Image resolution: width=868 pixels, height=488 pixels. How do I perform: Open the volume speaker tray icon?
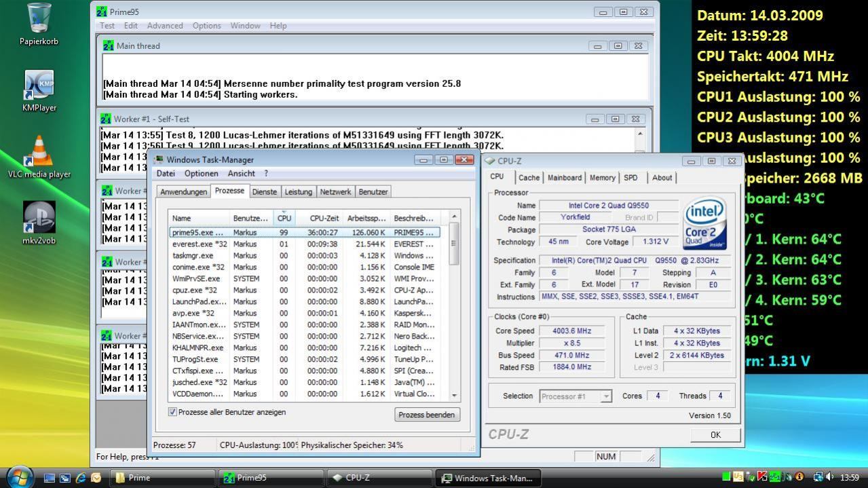(x=830, y=477)
